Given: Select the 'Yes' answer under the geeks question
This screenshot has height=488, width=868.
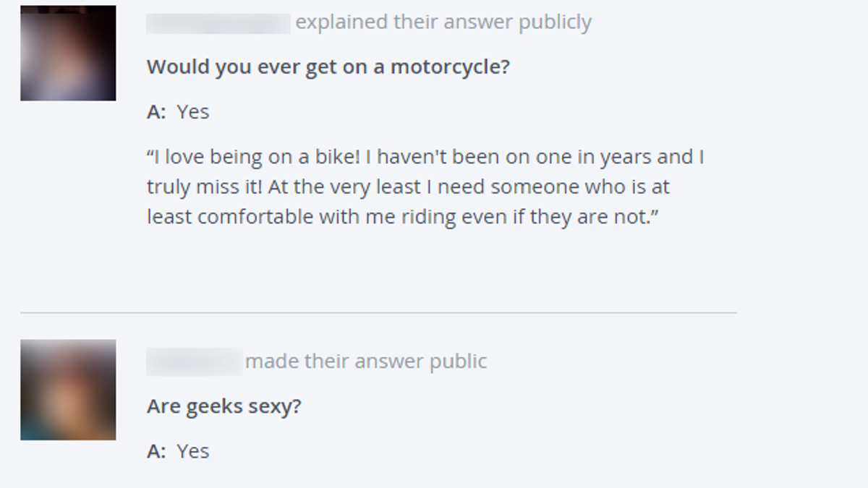Looking at the screenshot, I should (x=193, y=451).
